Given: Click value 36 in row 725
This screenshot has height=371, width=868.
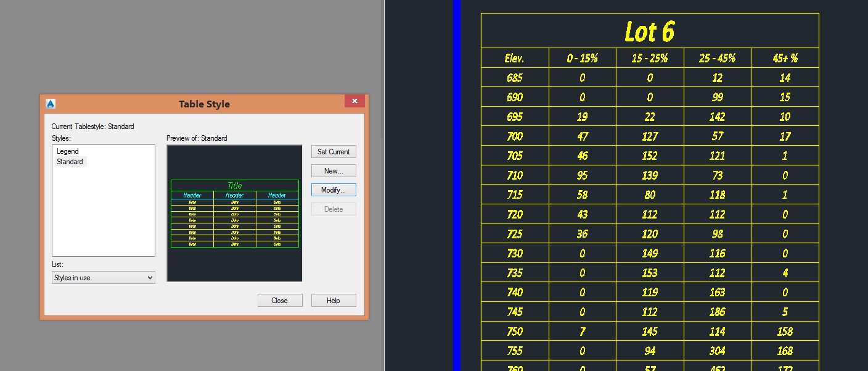Looking at the screenshot, I should tap(583, 234).
